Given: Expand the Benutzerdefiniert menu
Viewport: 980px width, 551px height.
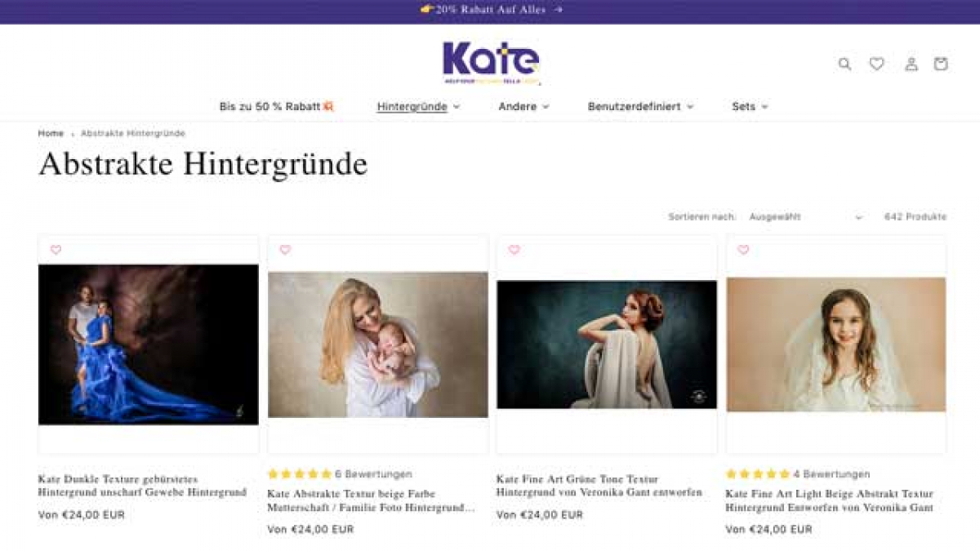Looking at the screenshot, I should point(640,106).
